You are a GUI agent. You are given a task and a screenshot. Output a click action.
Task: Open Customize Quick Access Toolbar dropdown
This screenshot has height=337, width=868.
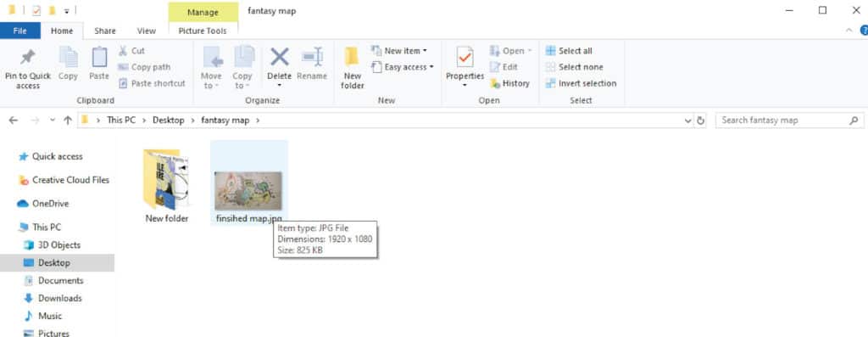pos(66,10)
